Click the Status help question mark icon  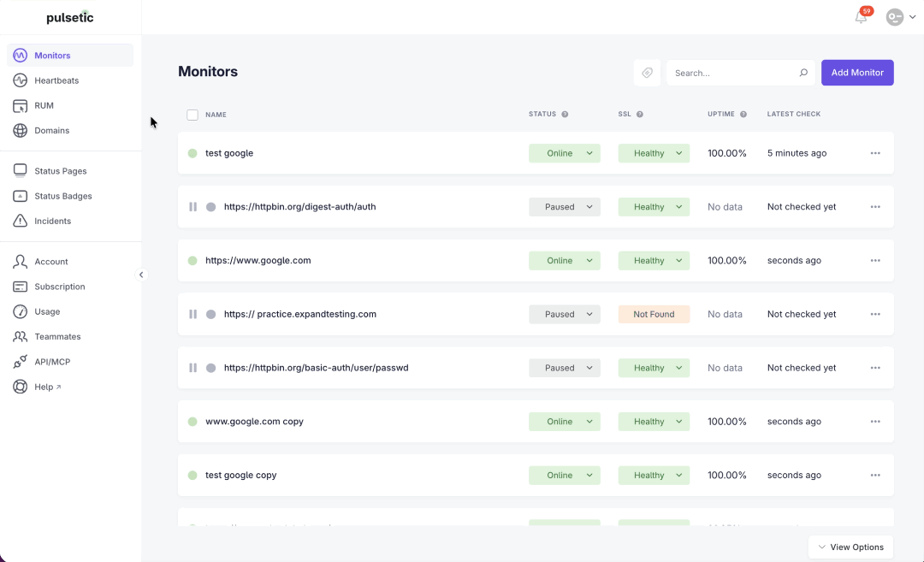565,115
